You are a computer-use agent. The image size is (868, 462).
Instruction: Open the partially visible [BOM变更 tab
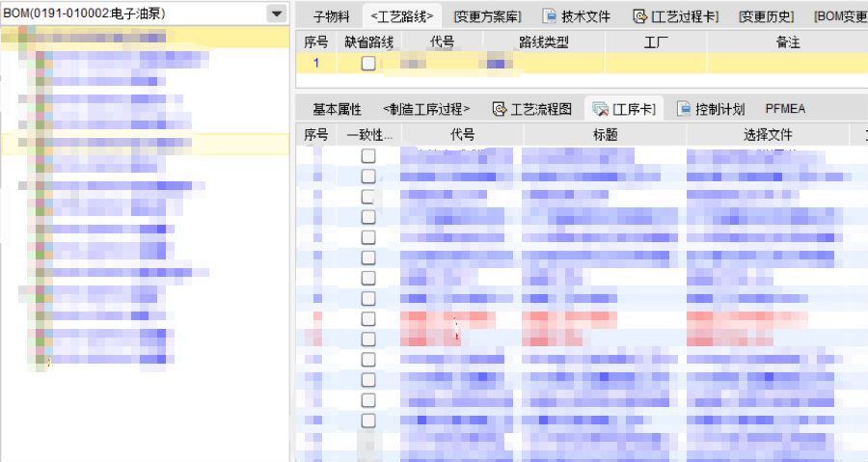[x=840, y=16]
